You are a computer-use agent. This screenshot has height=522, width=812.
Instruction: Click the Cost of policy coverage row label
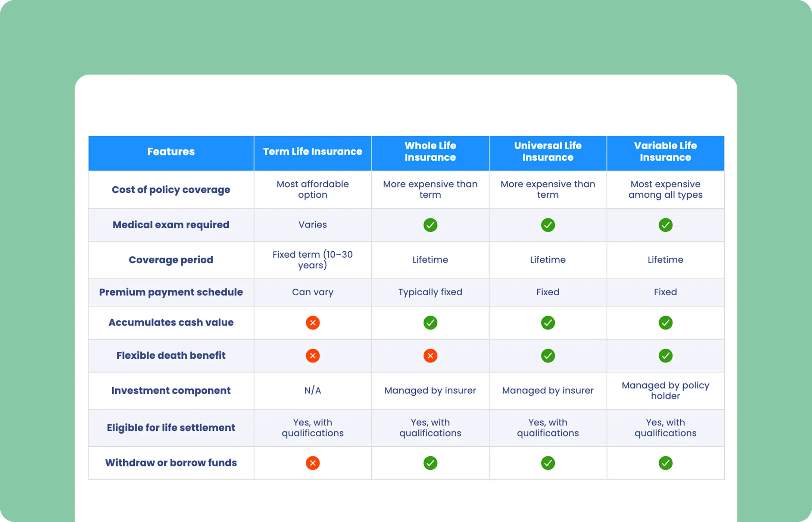point(171,190)
